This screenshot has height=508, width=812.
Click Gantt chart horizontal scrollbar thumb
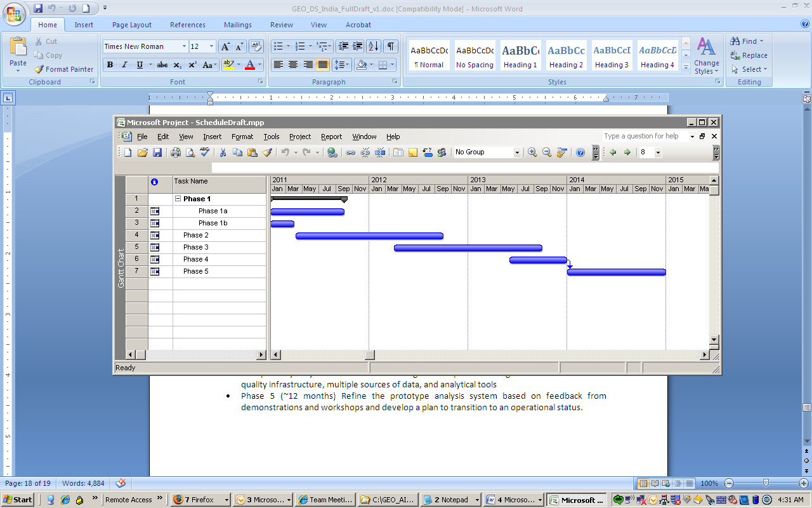[370, 355]
